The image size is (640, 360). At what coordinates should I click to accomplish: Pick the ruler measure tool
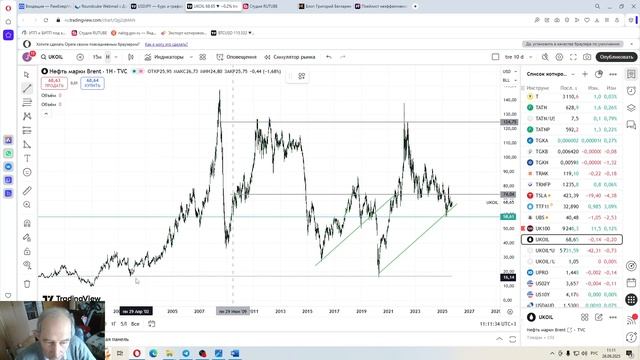pyautogui.click(x=27, y=191)
